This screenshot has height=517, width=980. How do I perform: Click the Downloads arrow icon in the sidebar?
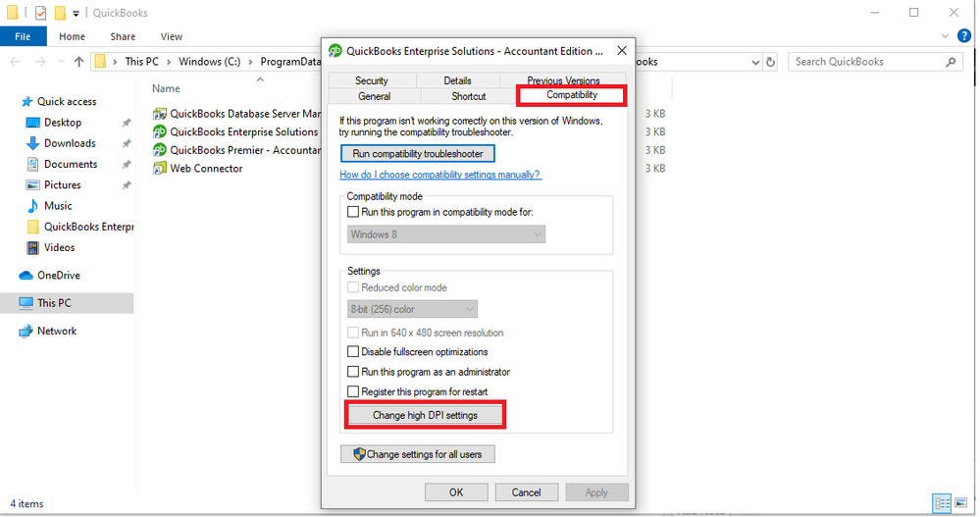pyautogui.click(x=32, y=143)
